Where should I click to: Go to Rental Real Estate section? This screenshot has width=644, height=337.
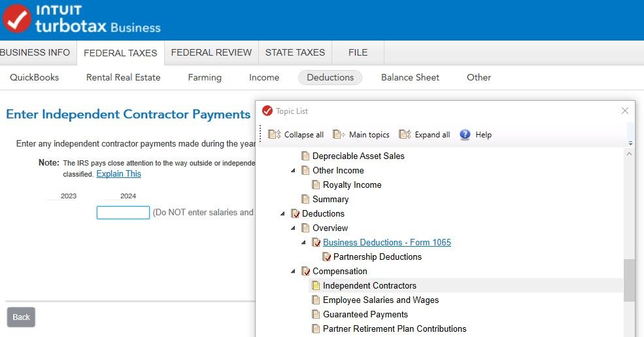(123, 77)
